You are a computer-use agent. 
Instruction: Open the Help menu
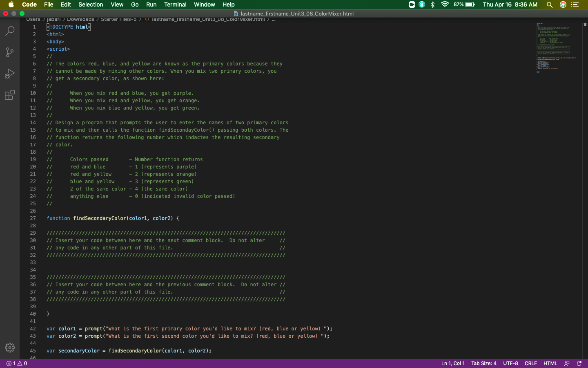coord(228,4)
